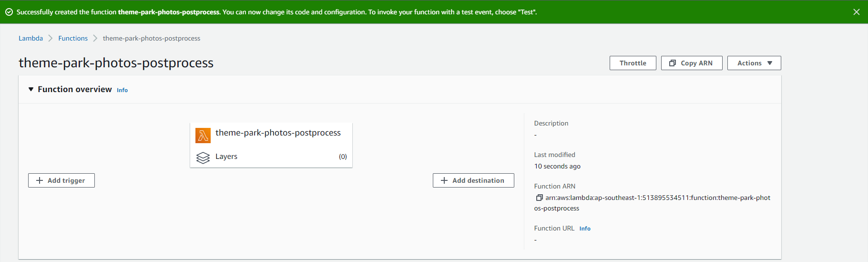The width and height of the screenshot is (868, 262).
Task: Open the Info link beside Function URL
Action: pos(585,229)
